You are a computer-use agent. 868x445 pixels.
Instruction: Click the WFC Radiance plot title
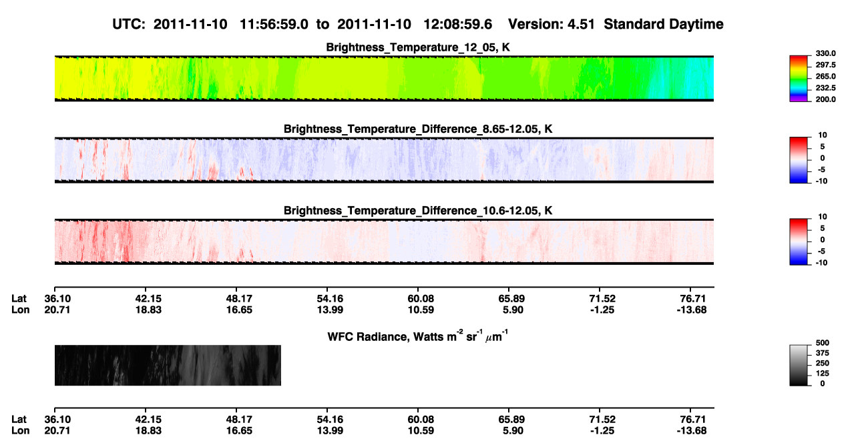[x=419, y=336]
